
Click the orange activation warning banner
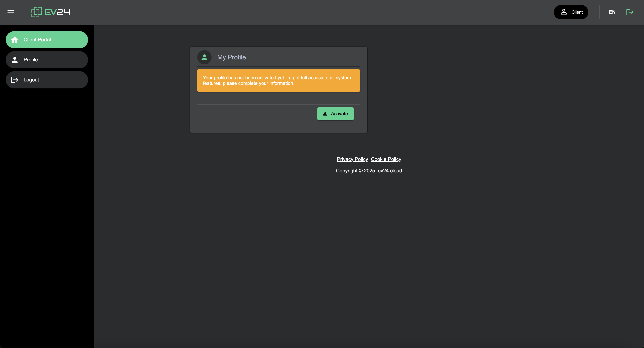pos(279,81)
